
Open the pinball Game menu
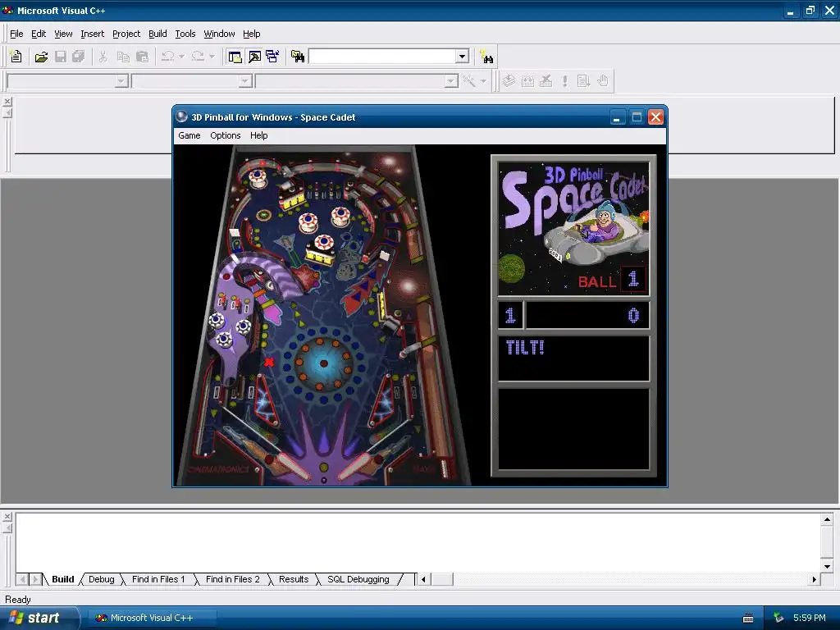189,135
